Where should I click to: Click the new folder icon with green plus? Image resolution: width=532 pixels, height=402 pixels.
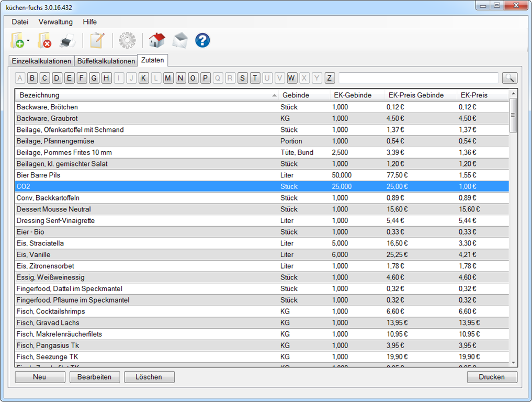(x=17, y=40)
